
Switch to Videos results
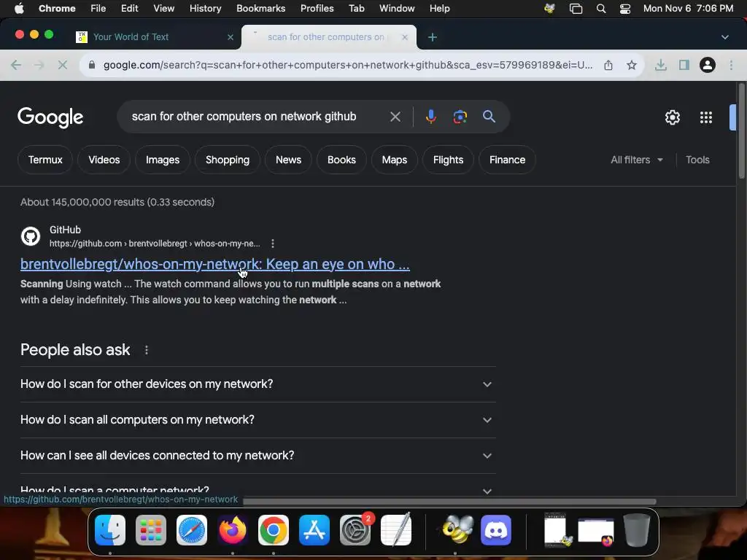click(104, 160)
